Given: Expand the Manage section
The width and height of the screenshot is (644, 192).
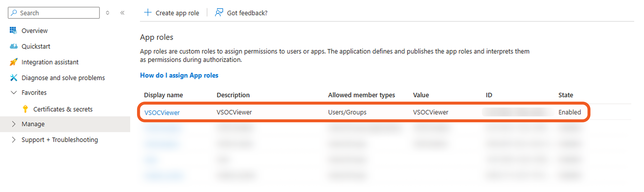Looking at the screenshot, I should point(14,124).
